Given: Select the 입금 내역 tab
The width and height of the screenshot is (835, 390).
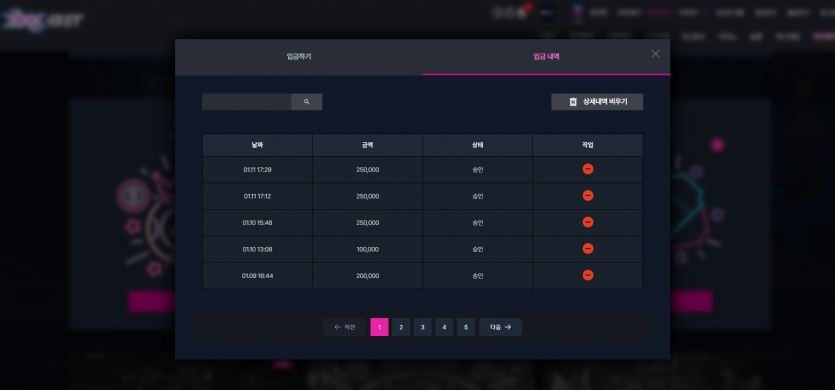Looking at the screenshot, I should [546, 56].
